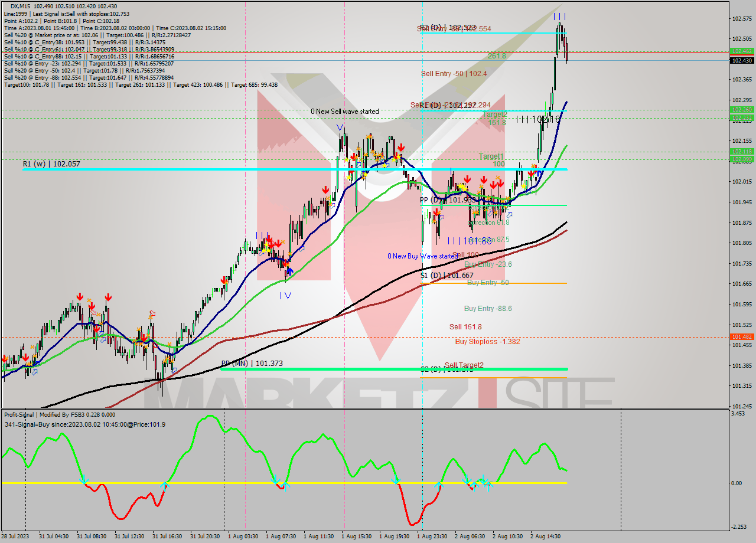
Task: Click the orange 101.482 price tag
Action: pos(742,336)
